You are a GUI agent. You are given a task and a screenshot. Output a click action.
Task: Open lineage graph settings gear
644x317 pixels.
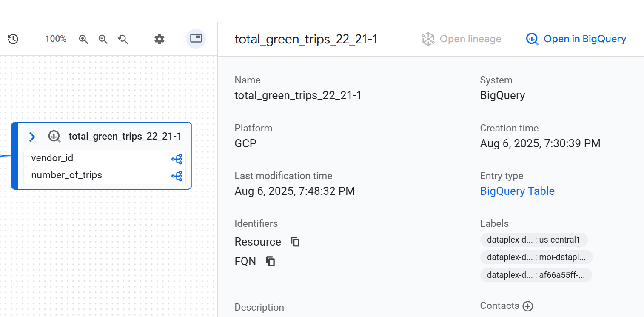click(x=159, y=39)
